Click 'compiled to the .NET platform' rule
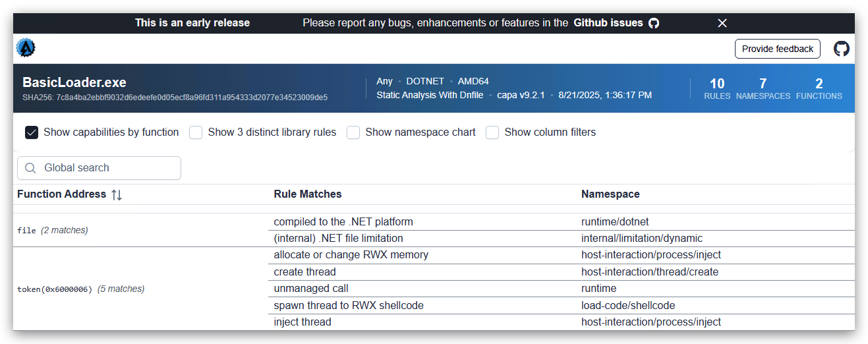 pyautogui.click(x=343, y=222)
